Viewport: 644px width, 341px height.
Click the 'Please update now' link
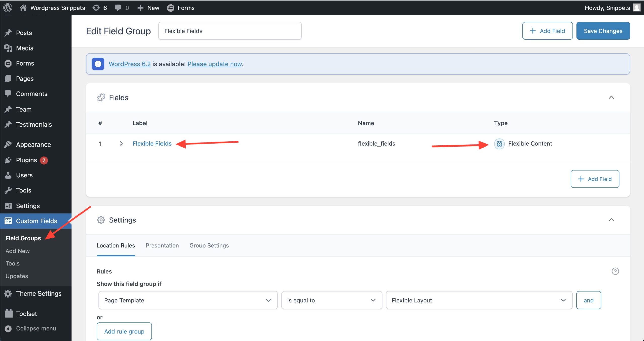215,64
